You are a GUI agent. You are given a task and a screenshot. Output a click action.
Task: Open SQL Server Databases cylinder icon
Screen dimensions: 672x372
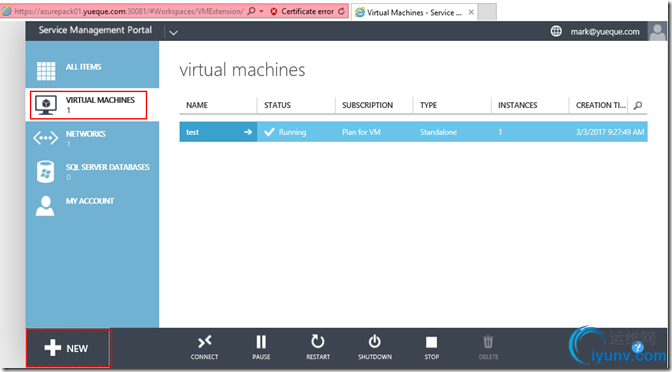(45, 172)
